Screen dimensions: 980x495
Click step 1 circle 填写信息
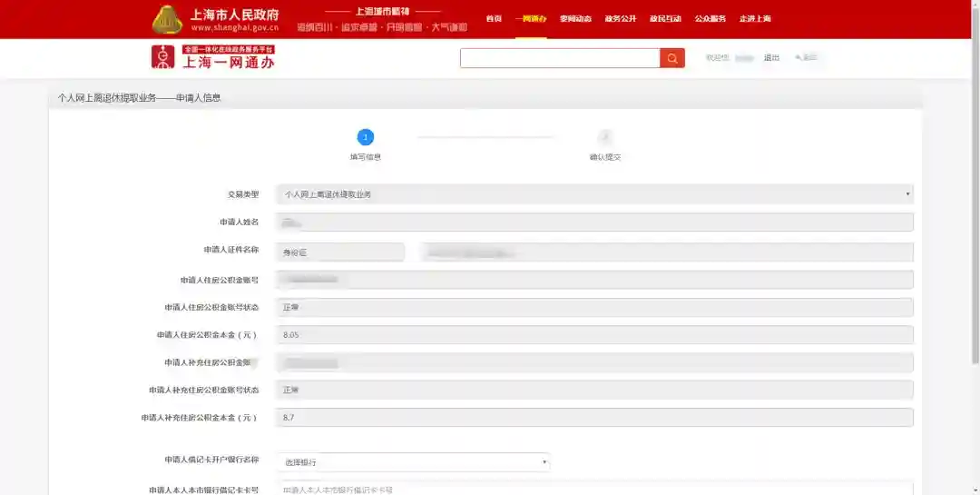(365, 137)
